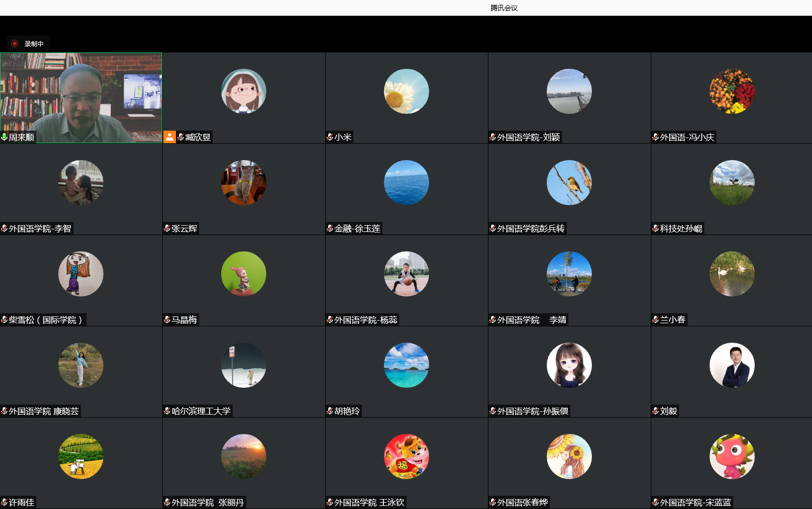Click the 录制中 recording status label
812x509 pixels.
click(x=34, y=44)
